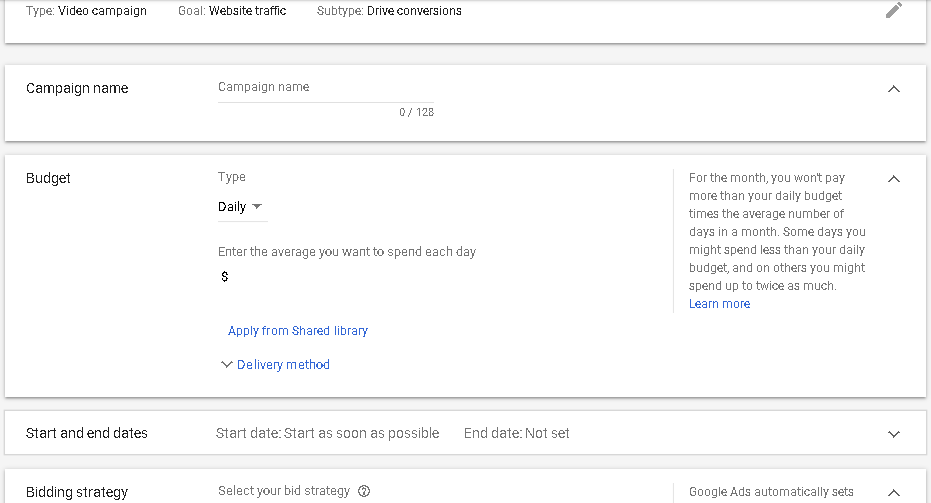Click the Start date summary text
This screenshot has width=931, height=503.
point(328,434)
